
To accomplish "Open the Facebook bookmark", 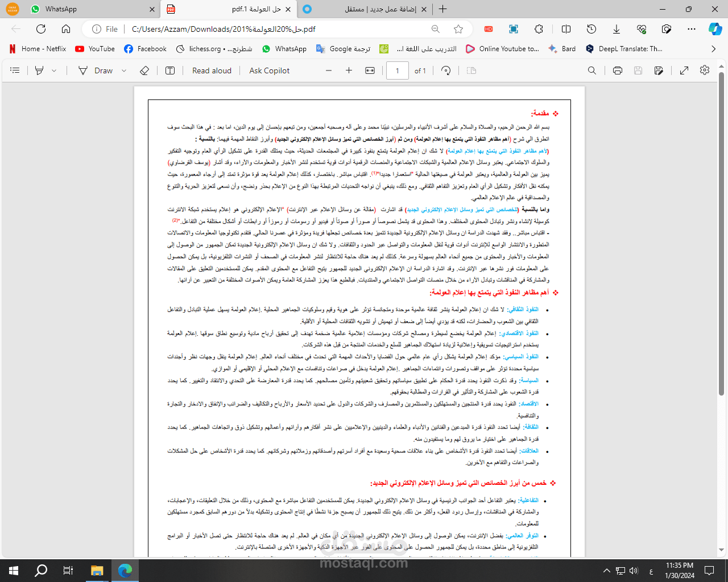I will pos(145,49).
